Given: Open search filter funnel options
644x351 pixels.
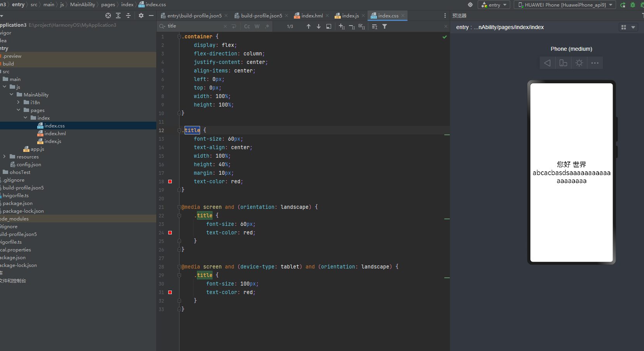Looking at the screenshot, I should tap(385, 26).
